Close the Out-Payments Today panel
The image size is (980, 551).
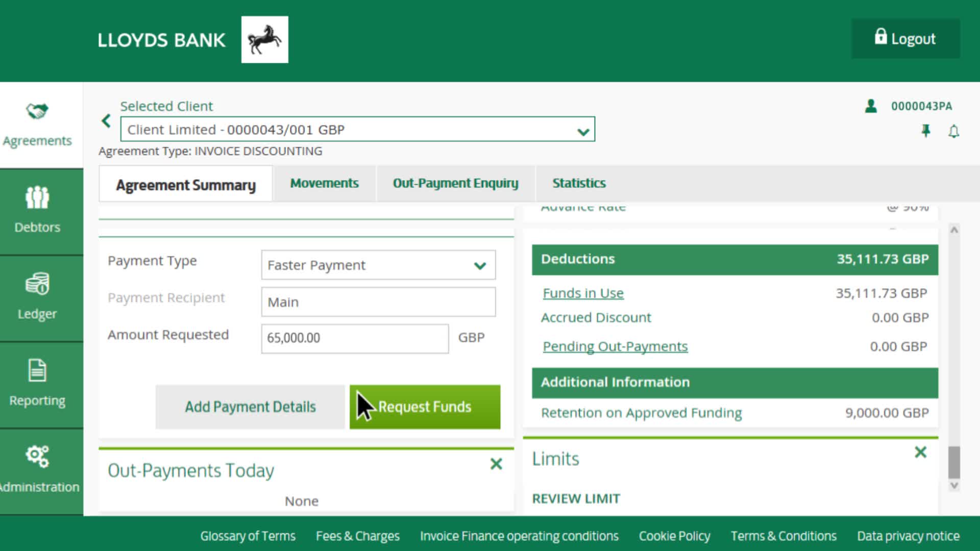point(496,464)
